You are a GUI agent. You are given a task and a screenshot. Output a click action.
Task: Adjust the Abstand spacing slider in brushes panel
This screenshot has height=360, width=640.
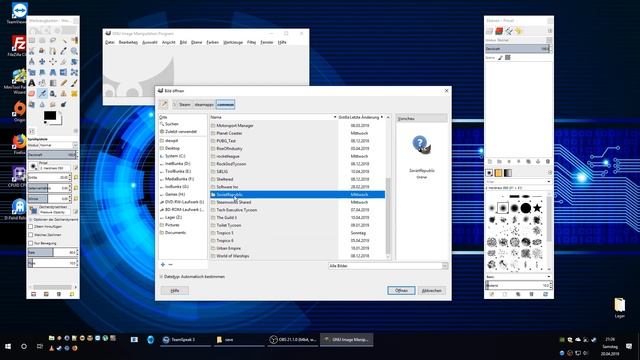click(x=518, y=285)
